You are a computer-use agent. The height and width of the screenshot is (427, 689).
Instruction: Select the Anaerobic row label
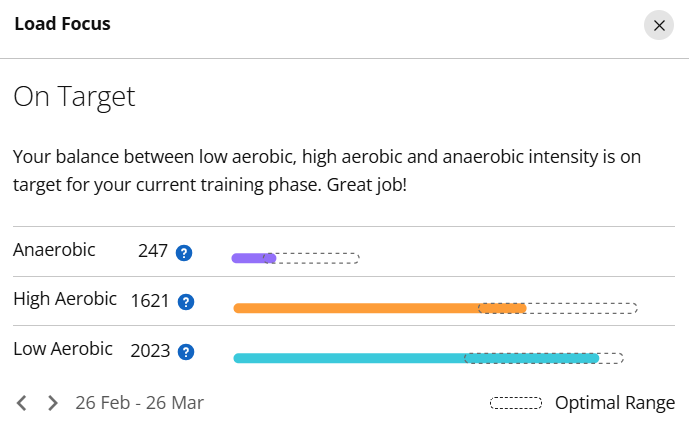click(54, 250)
